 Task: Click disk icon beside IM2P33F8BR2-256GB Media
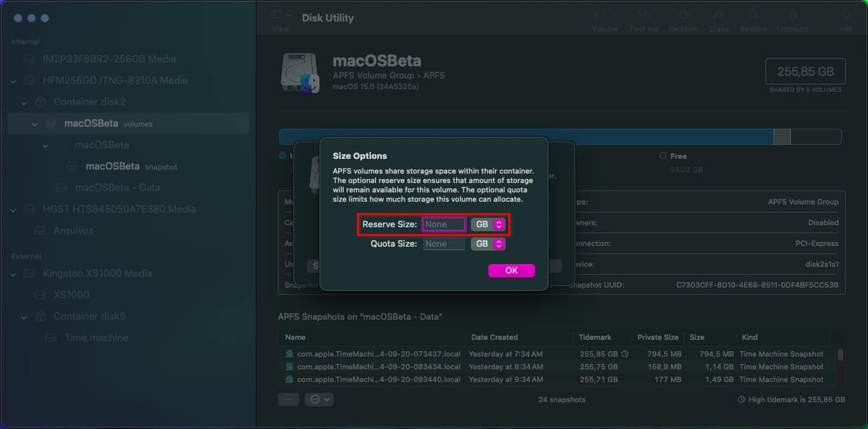pos(29,59)
